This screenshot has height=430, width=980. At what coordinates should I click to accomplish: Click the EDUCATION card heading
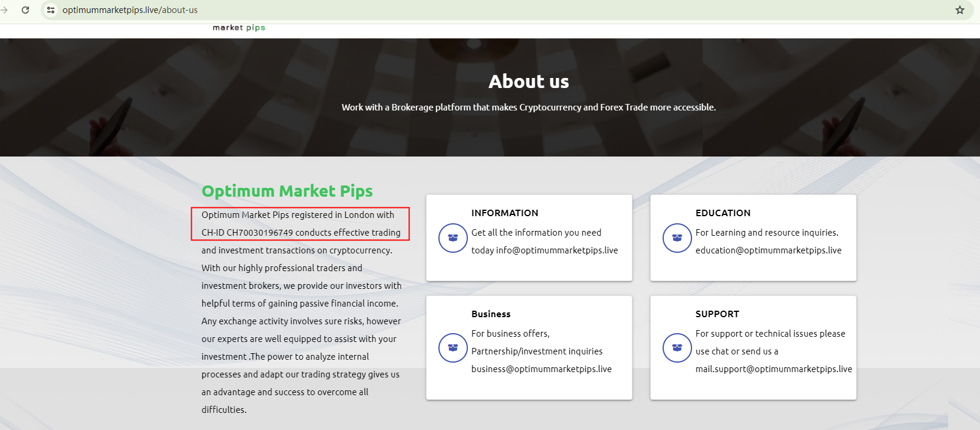click(723, 213)
